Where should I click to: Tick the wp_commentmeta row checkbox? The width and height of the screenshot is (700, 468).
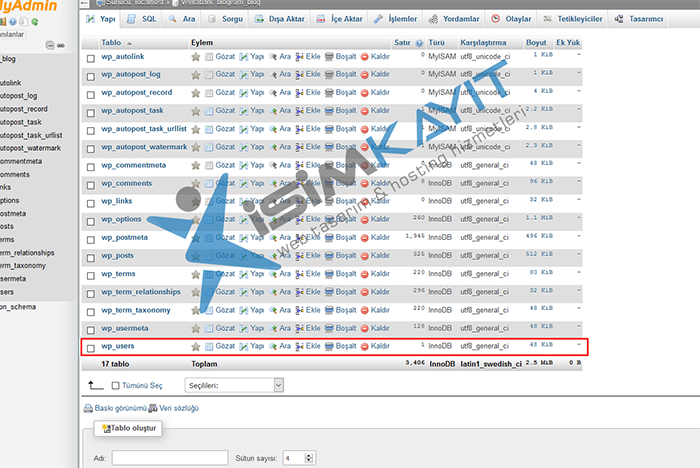tap(91, 167)
